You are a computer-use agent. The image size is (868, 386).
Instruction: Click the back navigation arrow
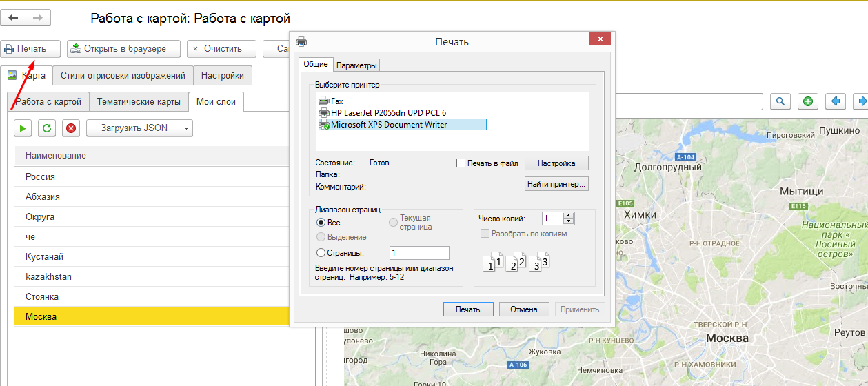pos(14,18)
